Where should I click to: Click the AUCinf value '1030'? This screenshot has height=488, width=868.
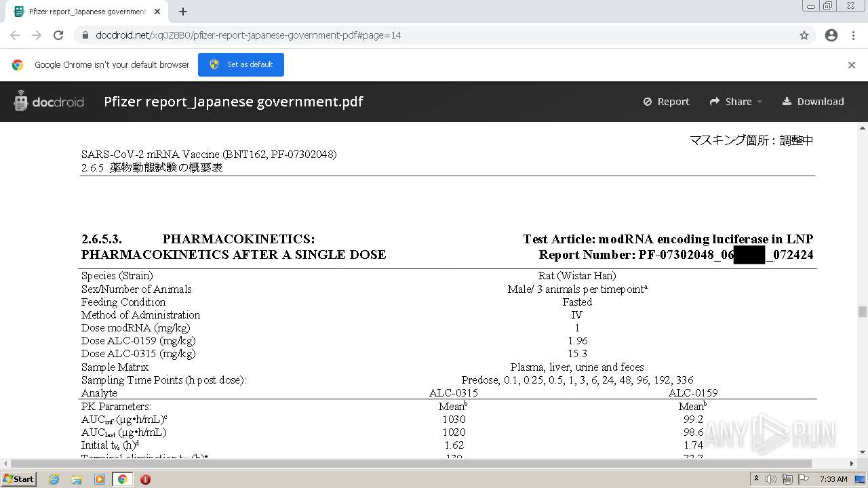pos(454,420)
